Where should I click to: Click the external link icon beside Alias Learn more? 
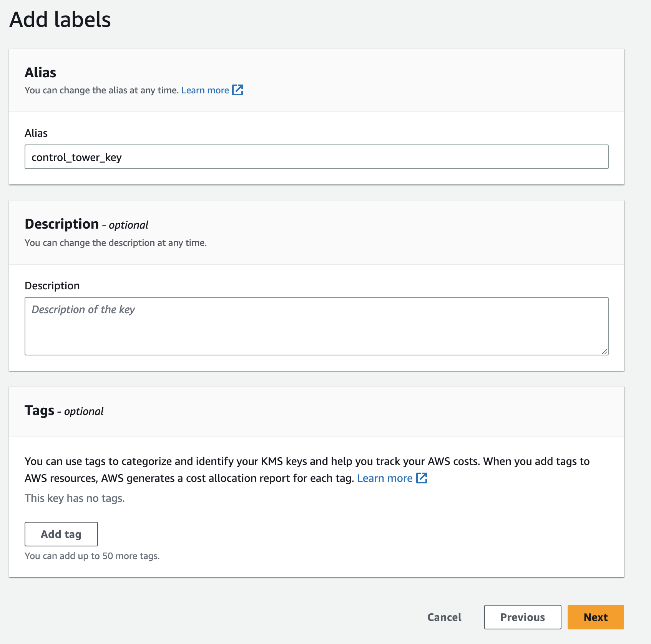pos(237,90)
